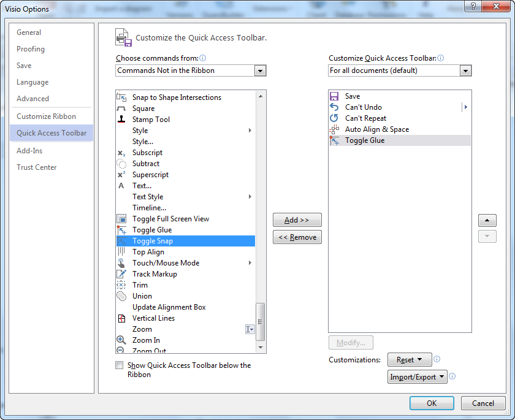515x420 pixels.
Task: Click the Subtract command icon
Action: [x=121, y=164]
